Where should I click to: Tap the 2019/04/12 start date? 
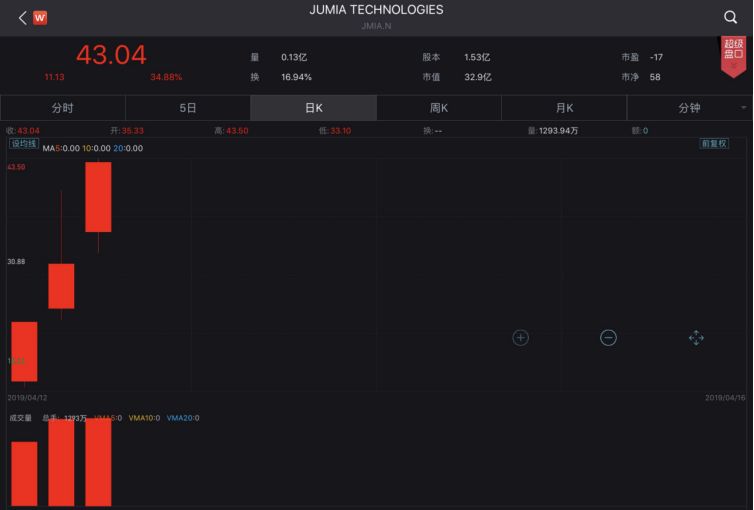[27, 398]
